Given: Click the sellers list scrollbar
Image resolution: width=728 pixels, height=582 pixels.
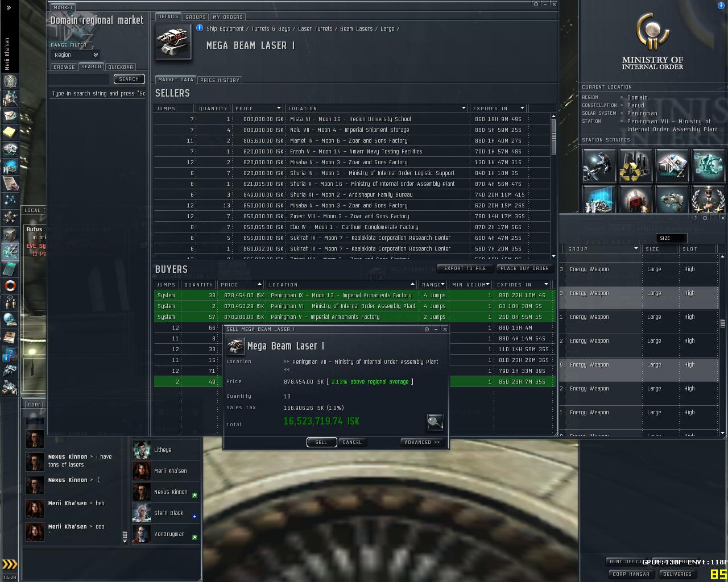Looking at the screenshot, I should pos(553,136).
